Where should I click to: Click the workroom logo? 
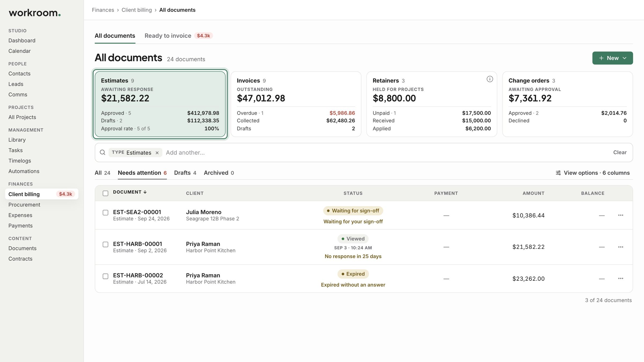click(x=35, y=13)
